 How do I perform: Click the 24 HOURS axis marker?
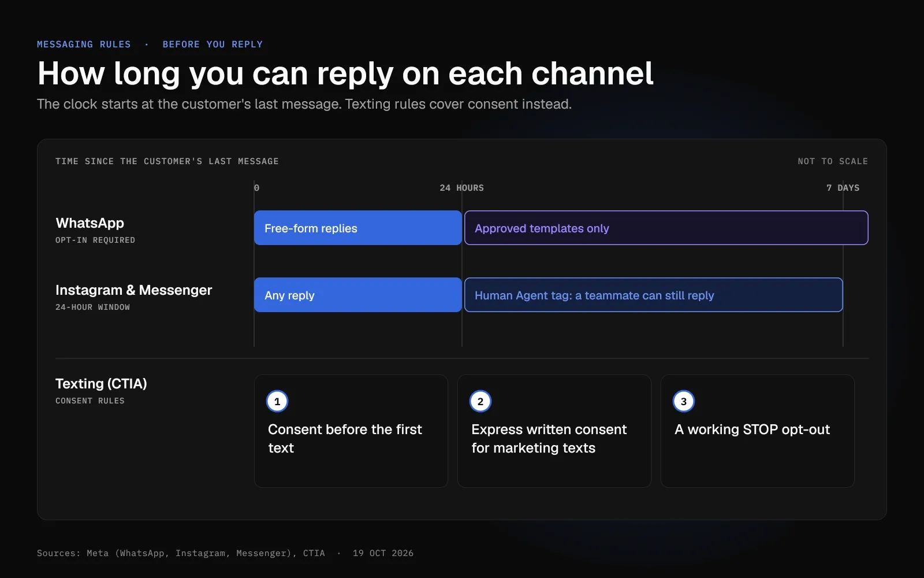(461, 188)
